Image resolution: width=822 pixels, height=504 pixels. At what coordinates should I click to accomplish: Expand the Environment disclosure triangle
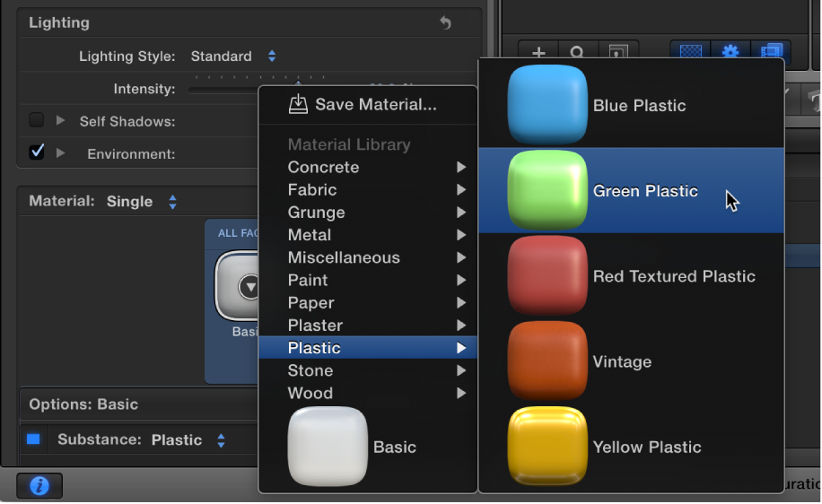pyautogui.click(x=61, y=153)
